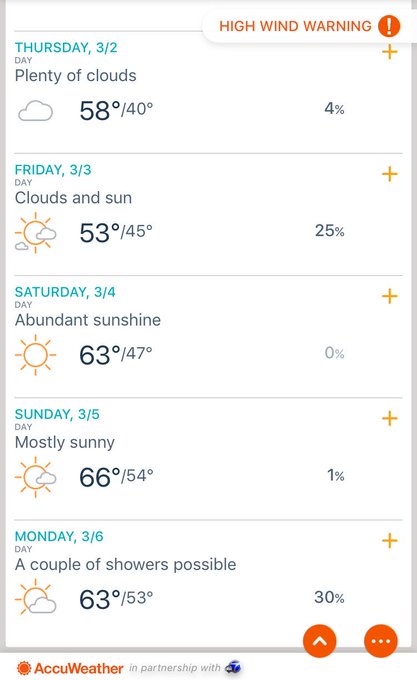Tap the cloudy icon for Thursday
The height and width of the screenshot is (680, 417).
point(36,111)
